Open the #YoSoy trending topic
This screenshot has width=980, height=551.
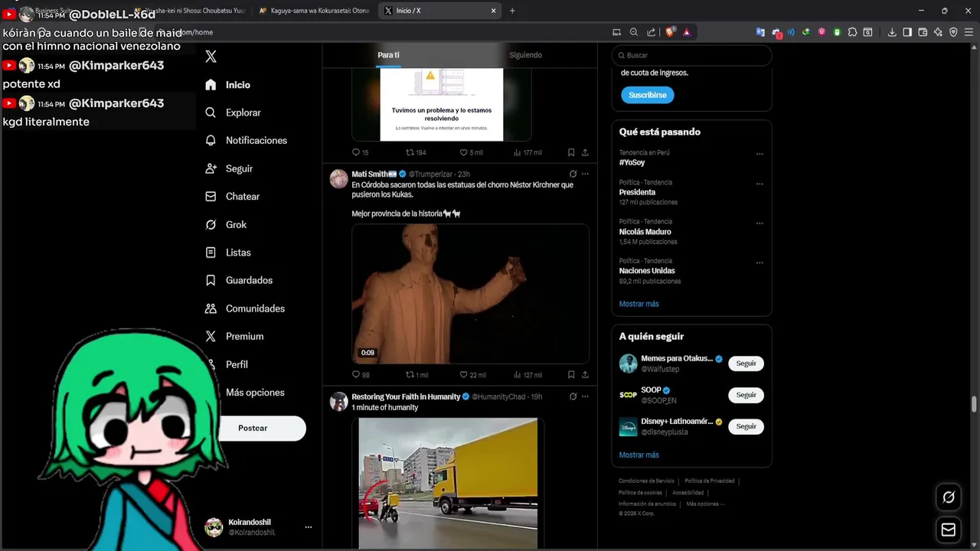point(632,162)
